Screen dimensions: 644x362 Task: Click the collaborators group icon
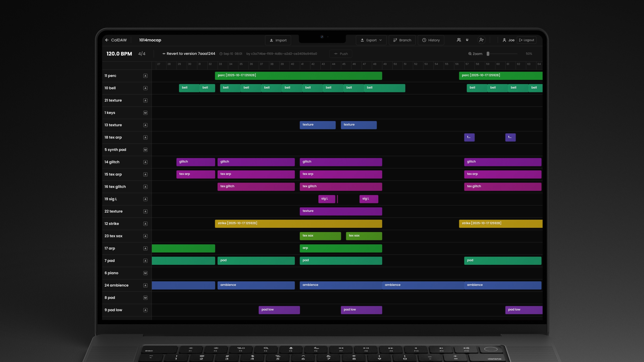[x=459, y=40]
